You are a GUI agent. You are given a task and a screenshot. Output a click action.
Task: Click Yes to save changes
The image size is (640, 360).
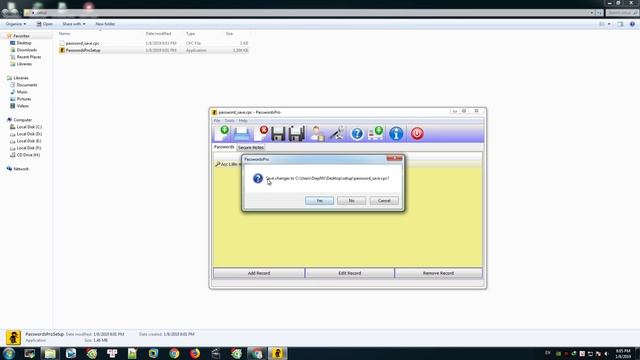coord(319,200)
